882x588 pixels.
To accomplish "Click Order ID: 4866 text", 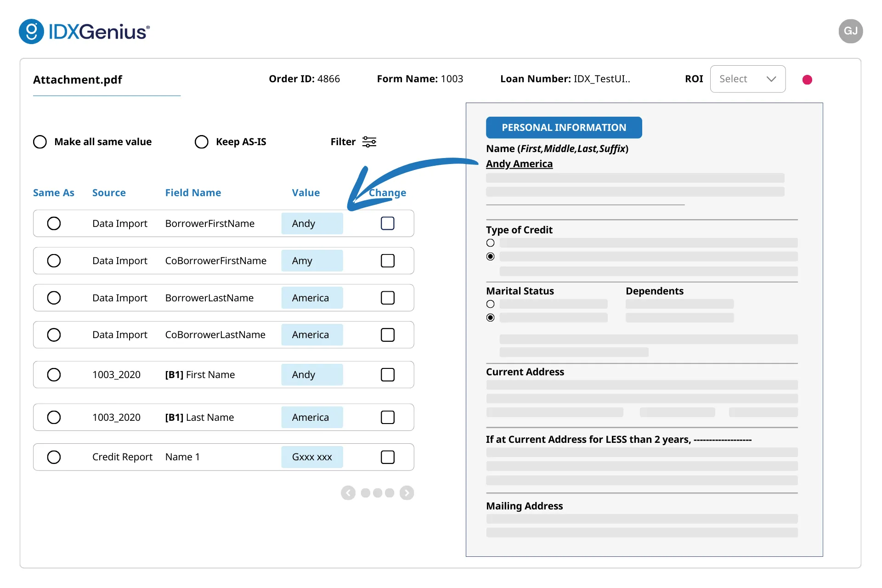I will (304, 79).
